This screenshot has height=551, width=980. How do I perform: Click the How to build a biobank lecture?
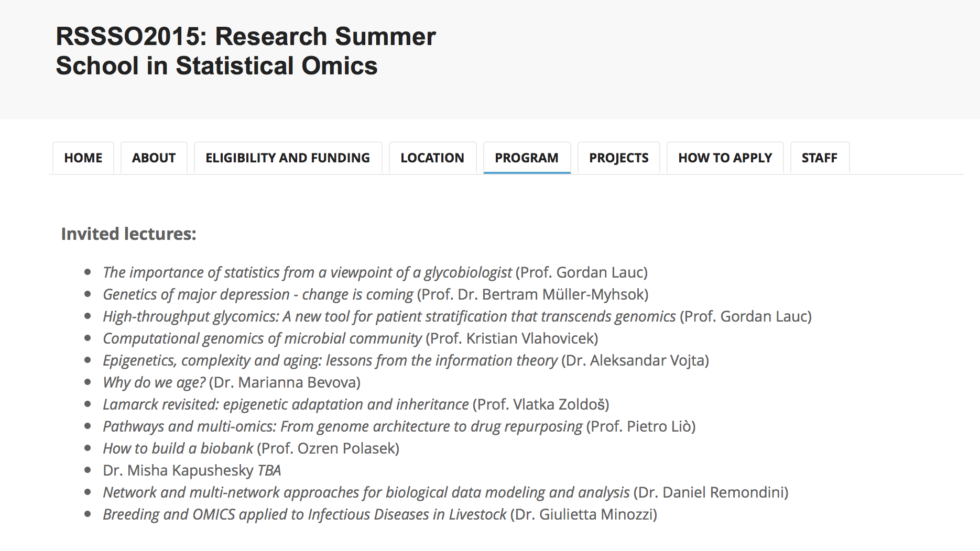178,448
